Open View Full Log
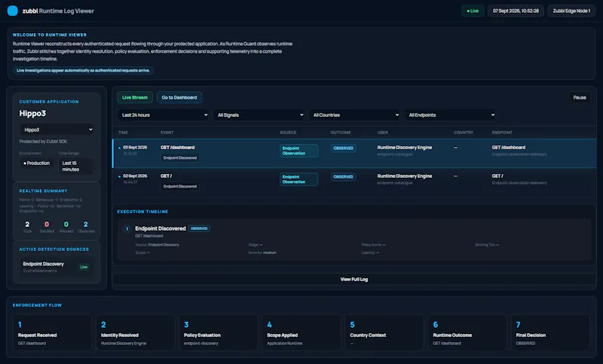This screenshot has height=364, width=603. (354, 280)
